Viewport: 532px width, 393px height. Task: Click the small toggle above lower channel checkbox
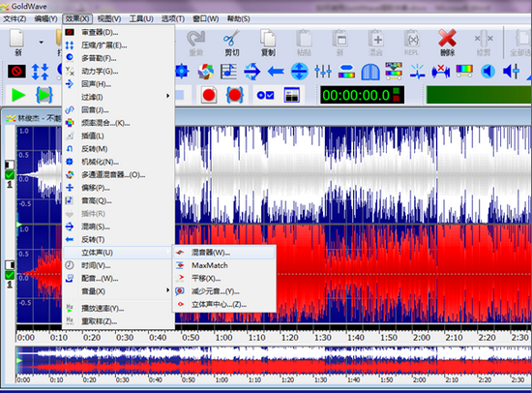tap(10, 264)
